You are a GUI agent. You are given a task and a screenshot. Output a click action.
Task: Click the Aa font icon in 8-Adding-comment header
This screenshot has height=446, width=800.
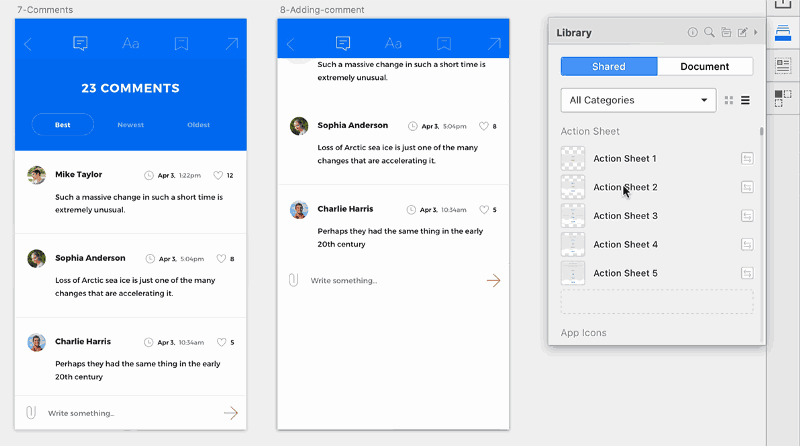[393, 43]
